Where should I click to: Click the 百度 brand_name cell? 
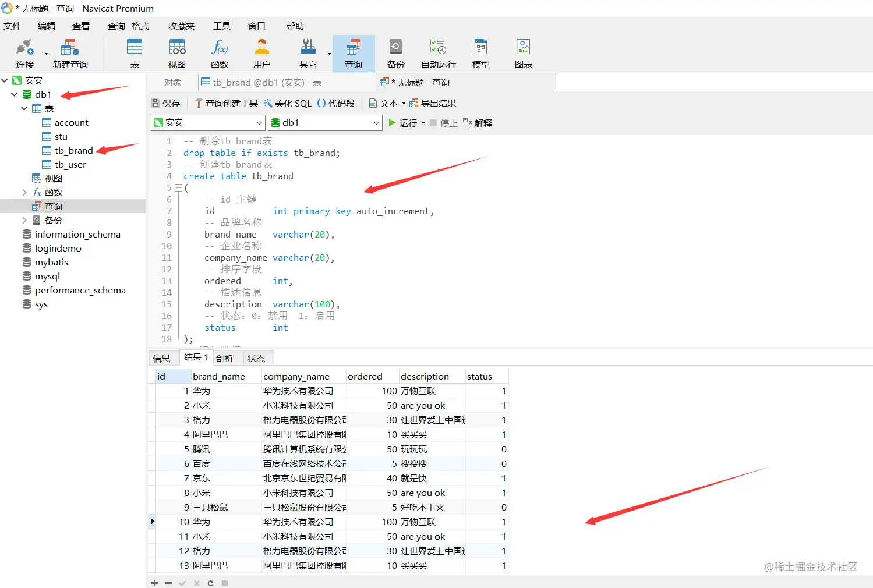point(227,464)
